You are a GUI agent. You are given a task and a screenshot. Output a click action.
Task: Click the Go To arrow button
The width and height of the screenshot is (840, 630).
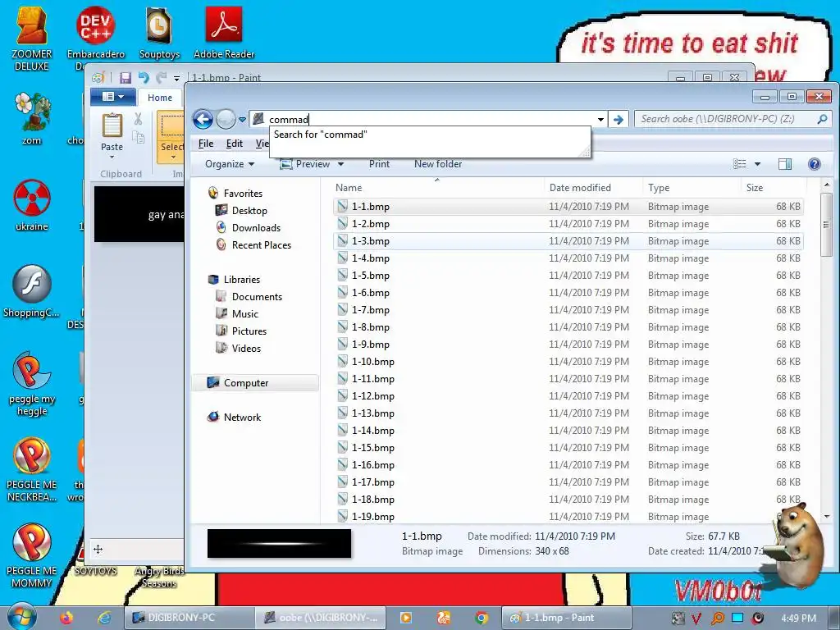pos(619,120)
